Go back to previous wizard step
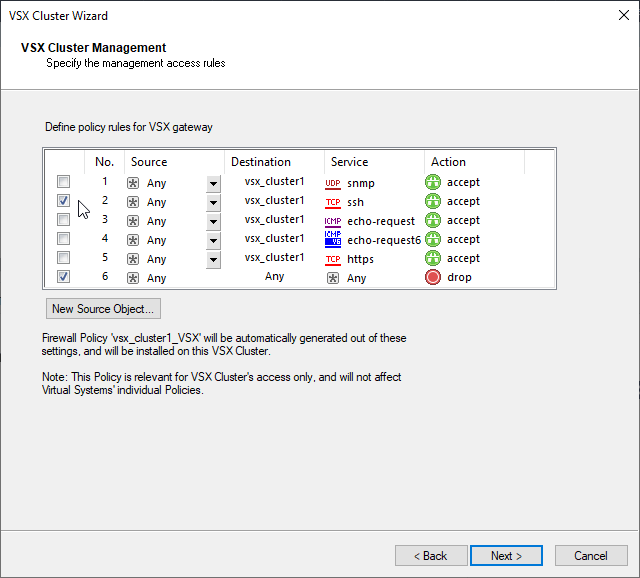The image size is (640, 578). 431,556
